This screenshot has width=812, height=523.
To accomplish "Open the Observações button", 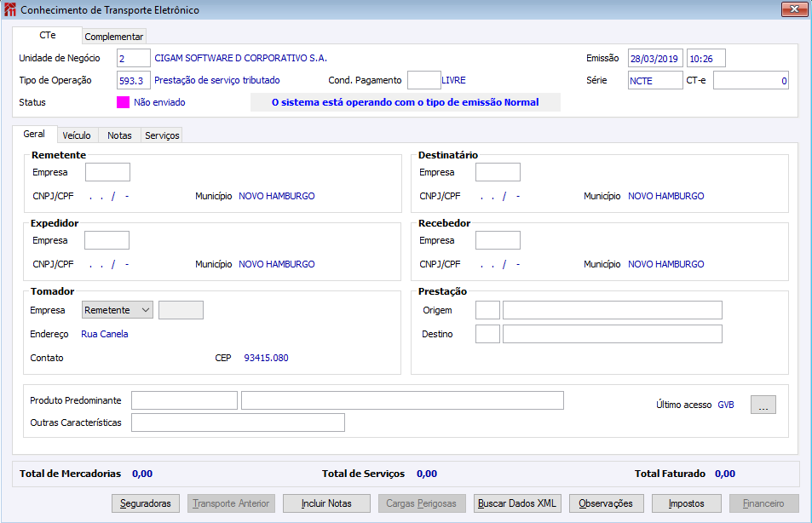I will (607, 503).
